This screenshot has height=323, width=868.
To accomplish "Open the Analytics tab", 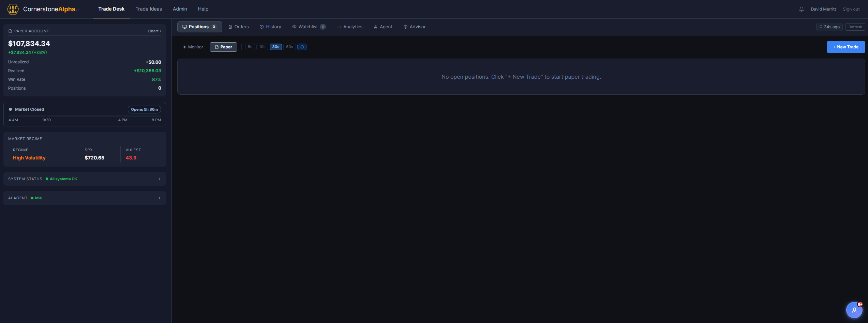I will pyautogui.click(x=350, y=27).
